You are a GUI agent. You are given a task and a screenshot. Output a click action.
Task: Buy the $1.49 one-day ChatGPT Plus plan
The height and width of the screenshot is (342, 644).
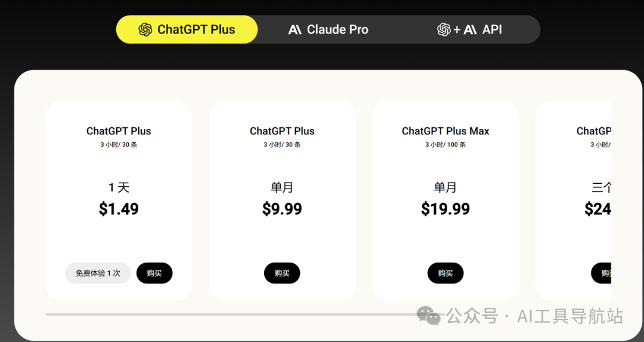pos(154,273)
